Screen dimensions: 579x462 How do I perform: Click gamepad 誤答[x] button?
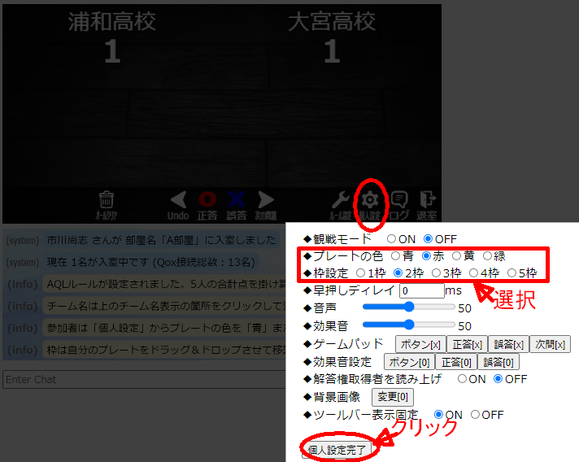click(508, 344)
